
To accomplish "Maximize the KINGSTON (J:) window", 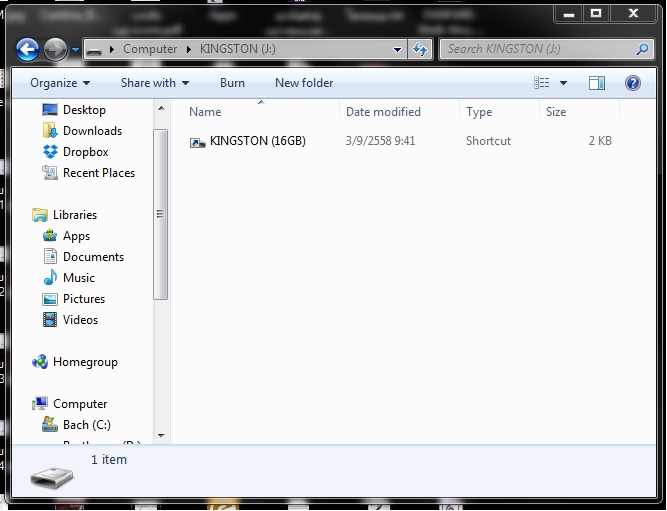I will tap(596, 14).
